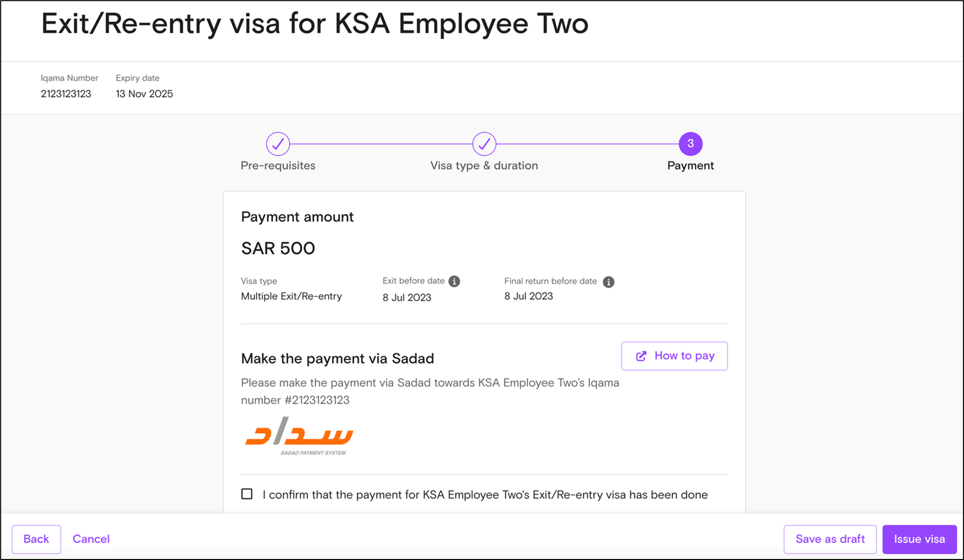This screenshot has height=560, width=964.
Task: Click the Multiple Exit/Re-entry visa type value
Action: (291, 296)
